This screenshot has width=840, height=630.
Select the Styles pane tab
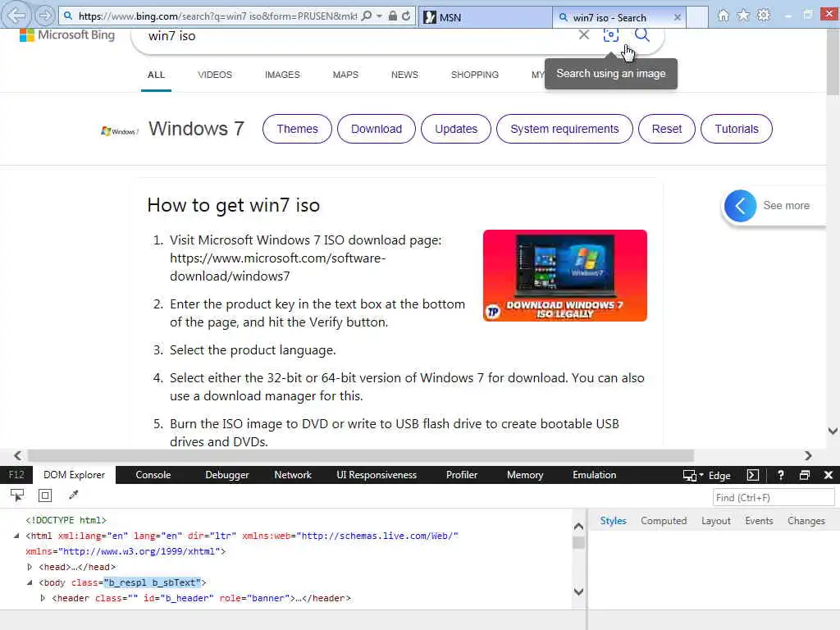coord(613,521)
